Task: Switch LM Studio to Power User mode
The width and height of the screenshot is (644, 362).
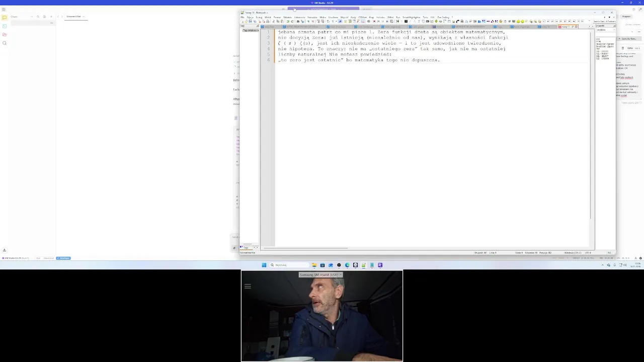Action: tap(49, 258)
